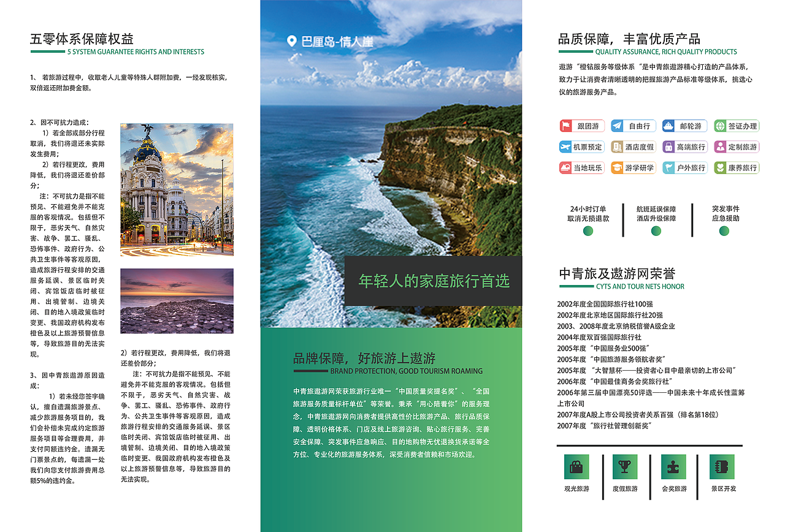This screenshot has width=785, height=532.
Task: Click the 度假旅游 label
Action: click(625, 489)
